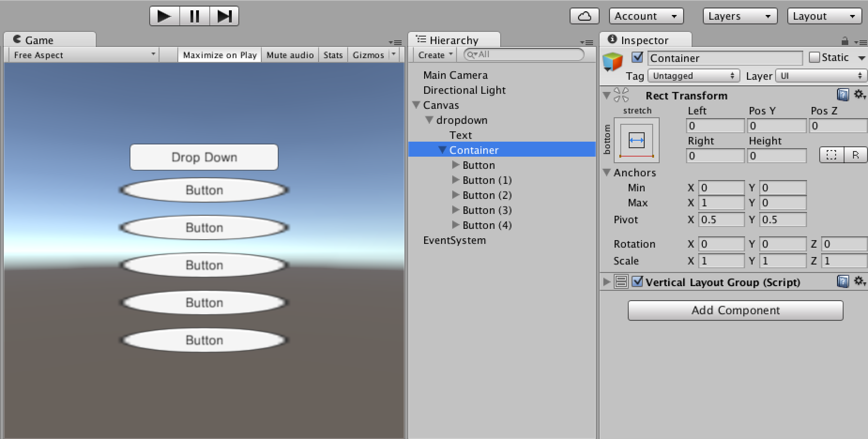This screenshot has width=868, height=439.
Task: Open the anchor presets selector
Action: [x=637, y=140]
